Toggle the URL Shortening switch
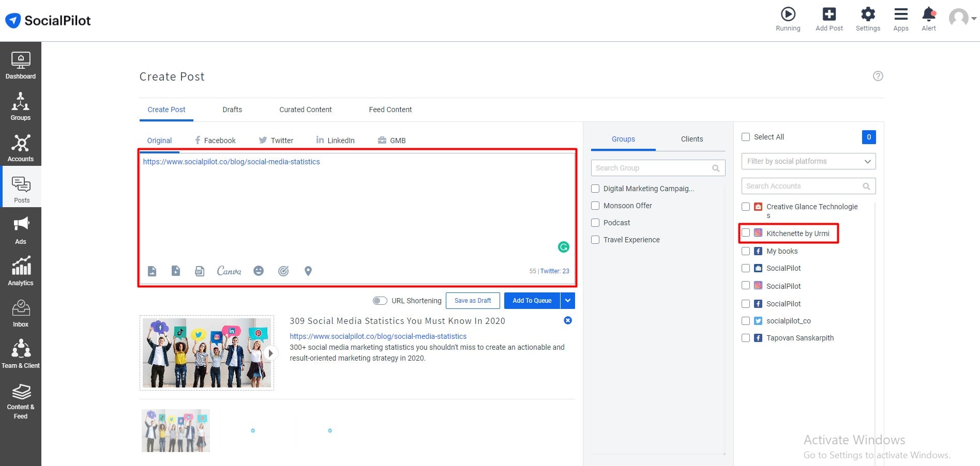The height and width of the screenshot is (466, 980). 380,301
